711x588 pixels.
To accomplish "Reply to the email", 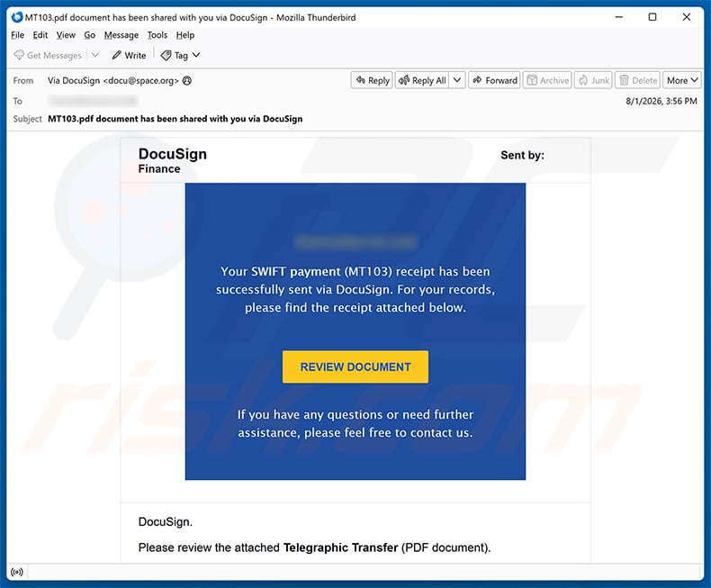I will click(372, 80).
